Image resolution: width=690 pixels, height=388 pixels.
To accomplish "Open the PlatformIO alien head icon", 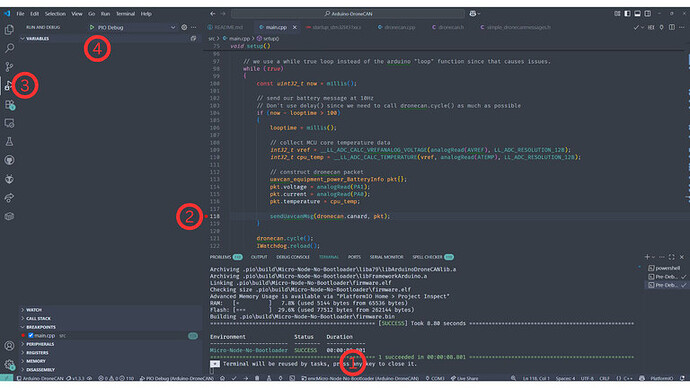I will click(x=9, y=179).
